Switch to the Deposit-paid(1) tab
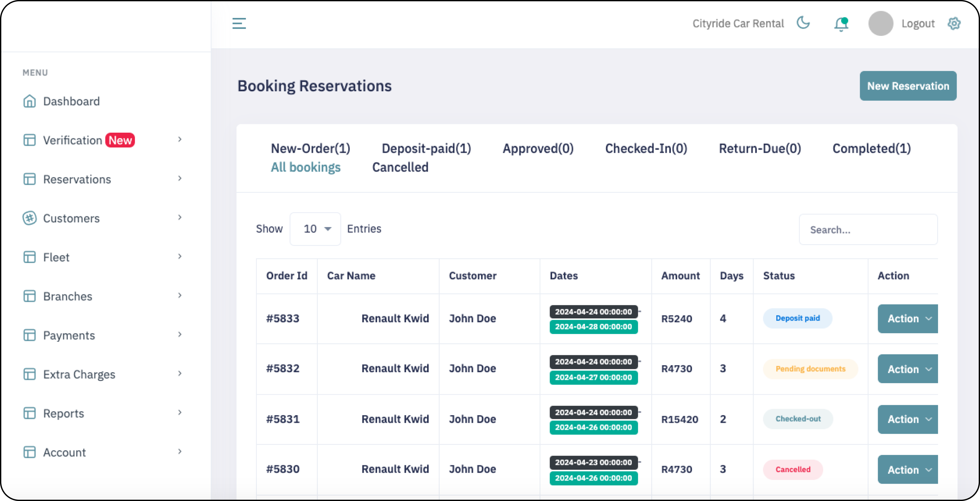980x501 pixels. [426, 149]
